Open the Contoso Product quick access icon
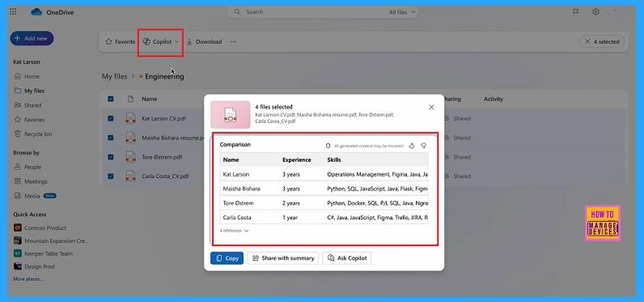Image resolution: width=644 pixels, height=302 pixels. pyautogui.click(x=18, y=228)
